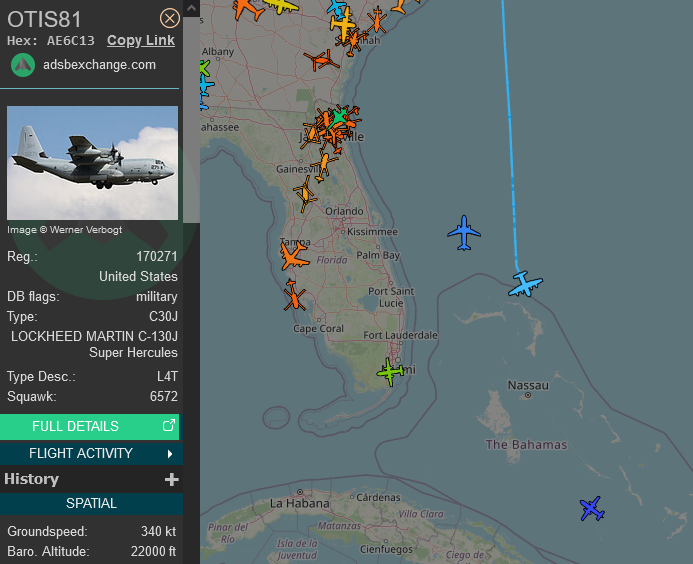Select the green aircraft icon over Miami

[390, 372]
